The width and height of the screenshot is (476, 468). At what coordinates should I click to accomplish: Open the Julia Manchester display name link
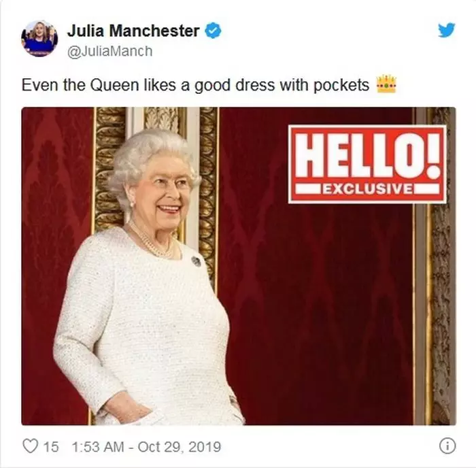(x=133, y=31)
